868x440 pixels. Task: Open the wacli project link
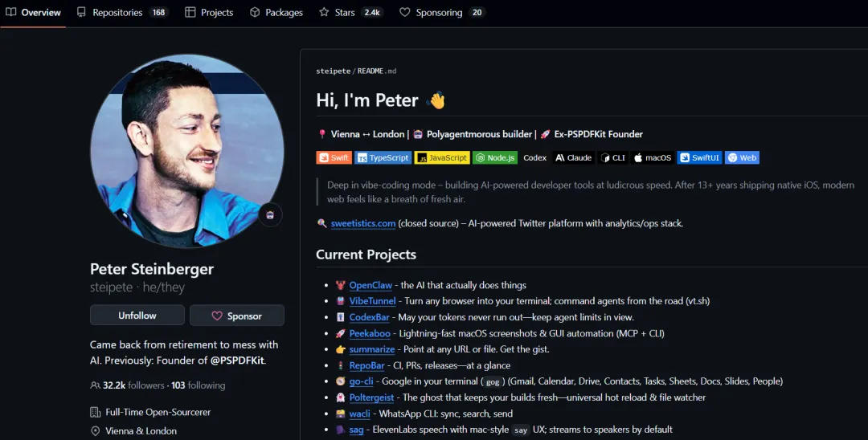click(x=360, y=414)
